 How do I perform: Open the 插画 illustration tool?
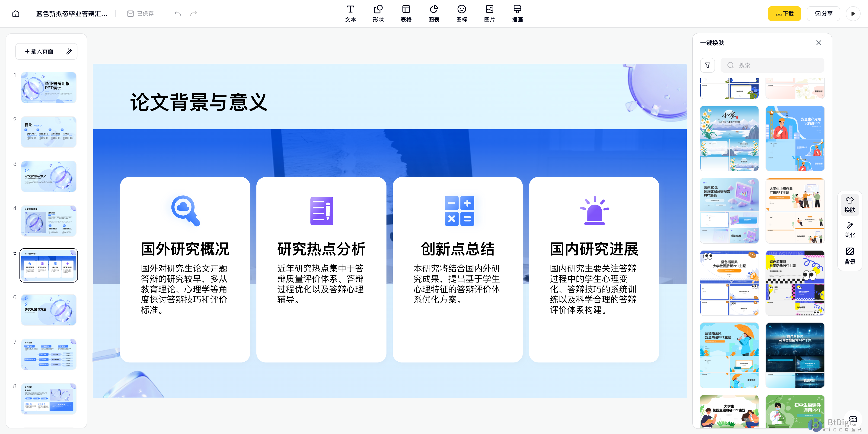[517, 13]
